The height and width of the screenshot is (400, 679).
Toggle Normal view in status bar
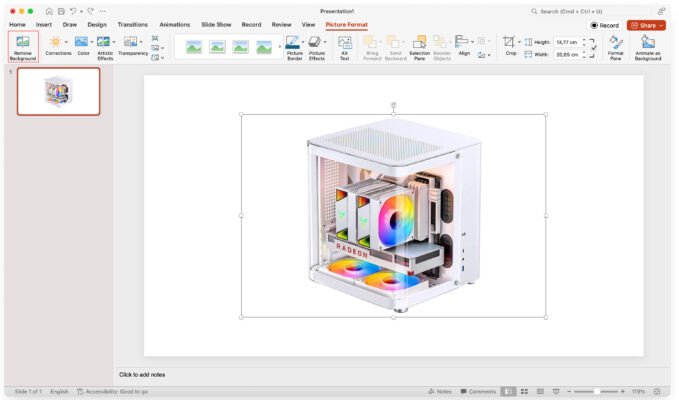pos(508,392)
